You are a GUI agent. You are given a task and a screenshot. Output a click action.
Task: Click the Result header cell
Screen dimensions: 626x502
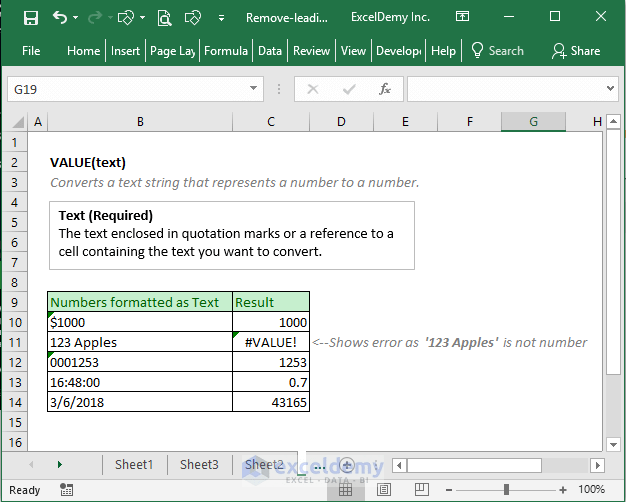click(x=271, y=302)
